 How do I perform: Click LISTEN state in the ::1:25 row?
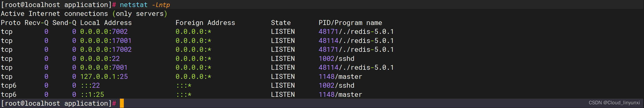[283, 94]
